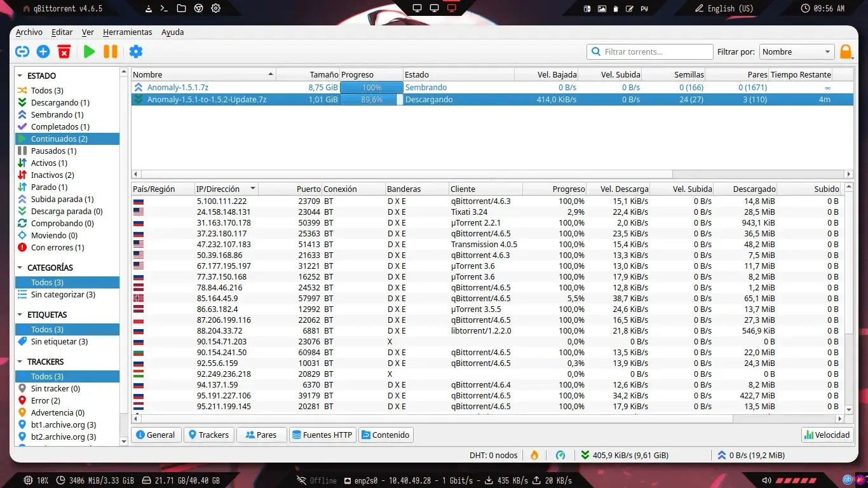This screenshot has width=868, height=488.
Task: Click the alternative speed limits gauge icon
Action: (560, 455)
